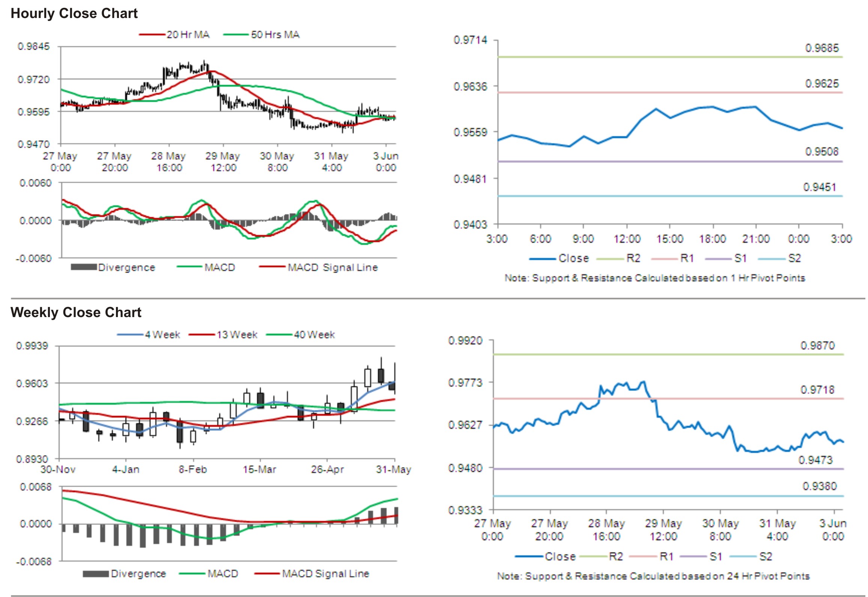Click the 'Hourly Close Chart' heading
This screenshot has width=868, height=597.
pos(74,14)
